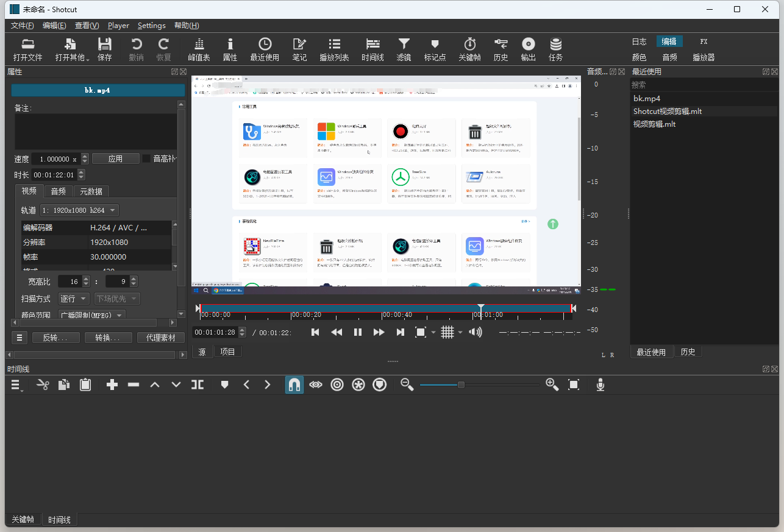Zoom timeline to fit icon

[x=573, y=385]
